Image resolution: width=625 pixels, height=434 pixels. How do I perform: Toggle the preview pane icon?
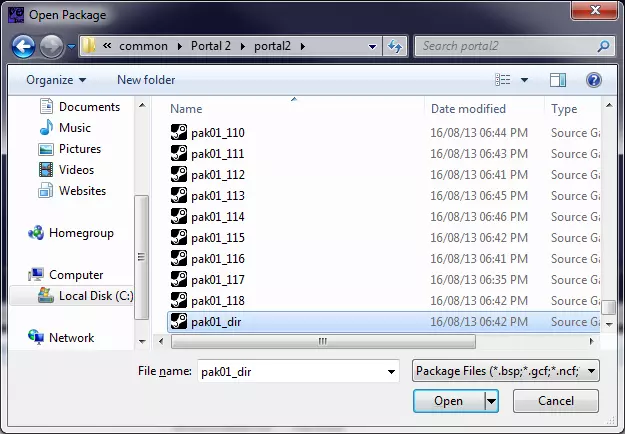[558, 80]
